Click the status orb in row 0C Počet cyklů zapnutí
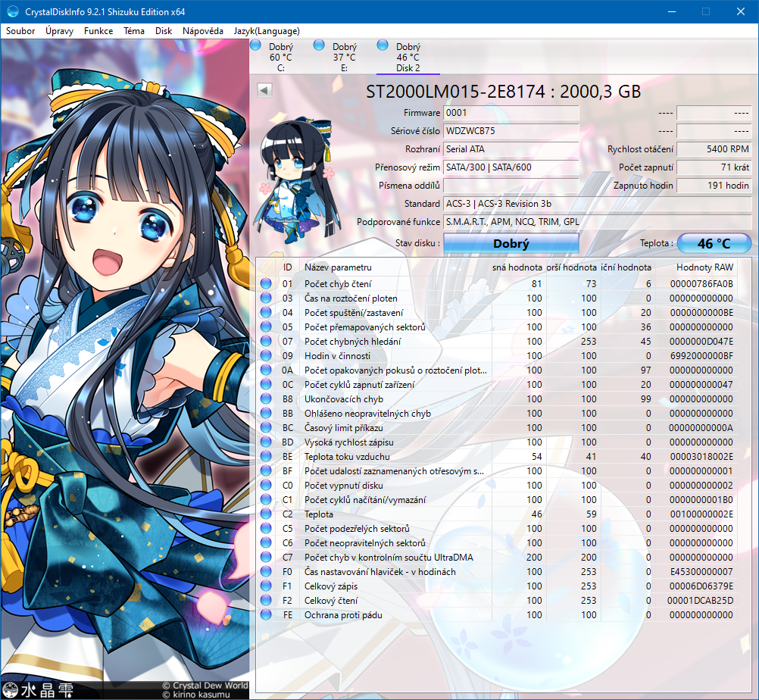Image resolution: width=759 pixels, height=700 pixels. click(266, 384)
